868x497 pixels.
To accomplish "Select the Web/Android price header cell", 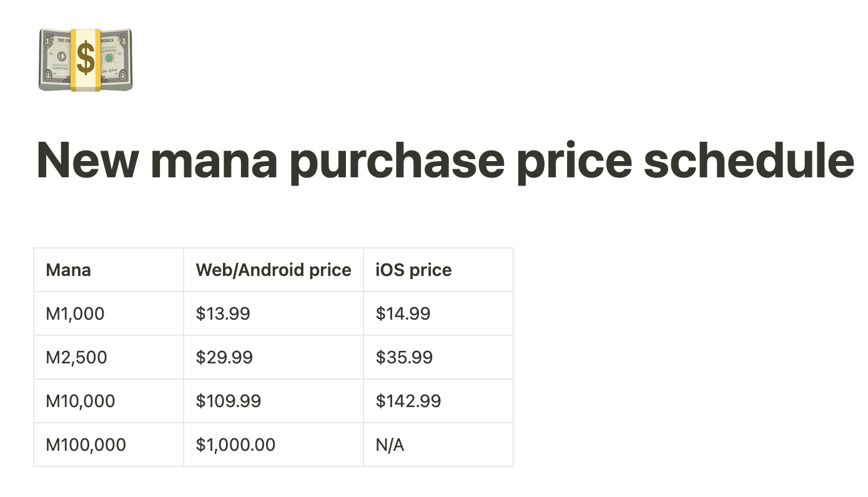I will [274, 270].
